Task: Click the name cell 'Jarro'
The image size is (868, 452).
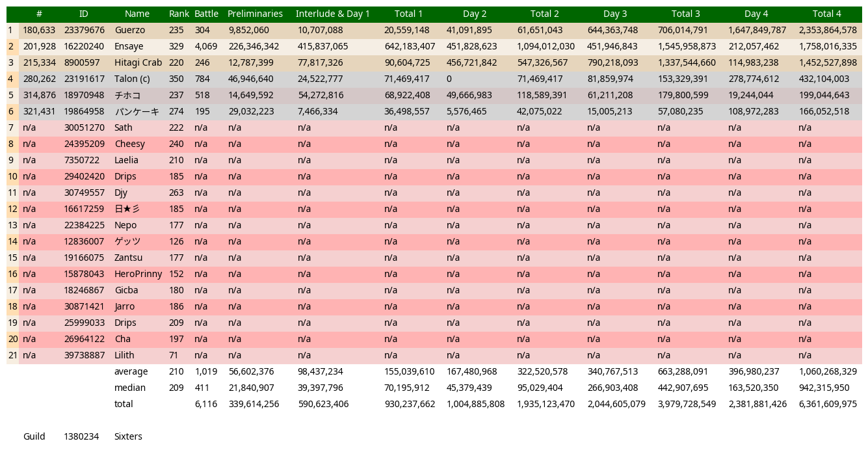Action: pyautogui.click(x=124, y=306)
